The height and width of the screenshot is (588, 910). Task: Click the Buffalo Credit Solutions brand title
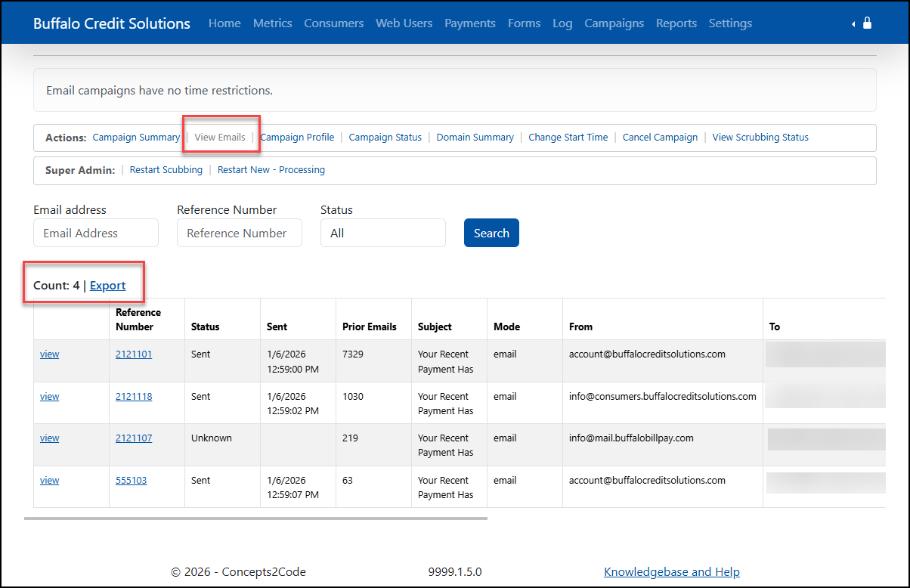point(112,23)
